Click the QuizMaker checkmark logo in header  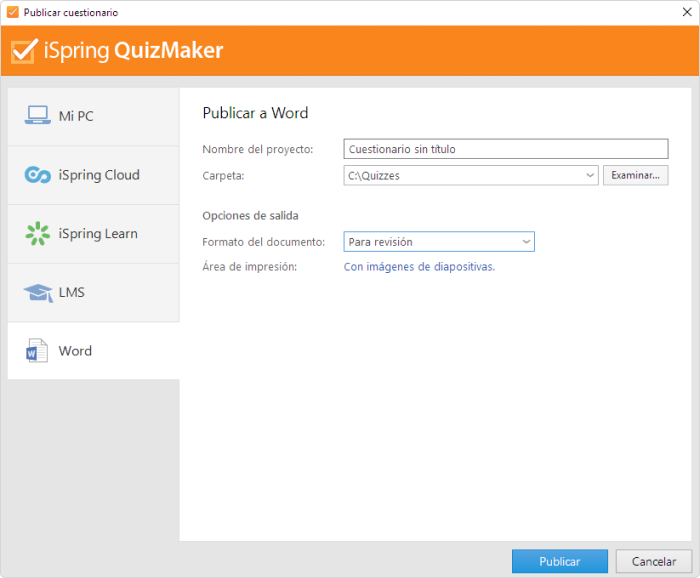24,51
